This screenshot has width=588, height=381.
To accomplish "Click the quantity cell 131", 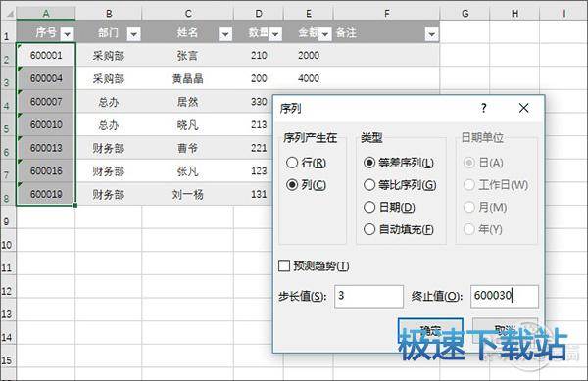I will [254, 194].
